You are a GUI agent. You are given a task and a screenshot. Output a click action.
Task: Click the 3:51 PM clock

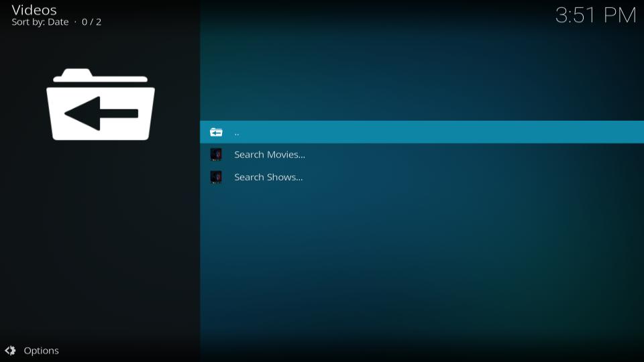596,15
